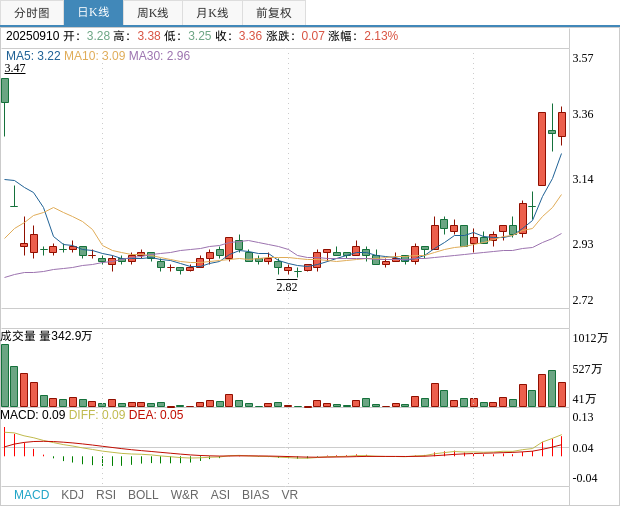The height and width of the screenshot is (506, 620).
Task: Switch to the 分时图 tab
Action: [x=32, y=13]
